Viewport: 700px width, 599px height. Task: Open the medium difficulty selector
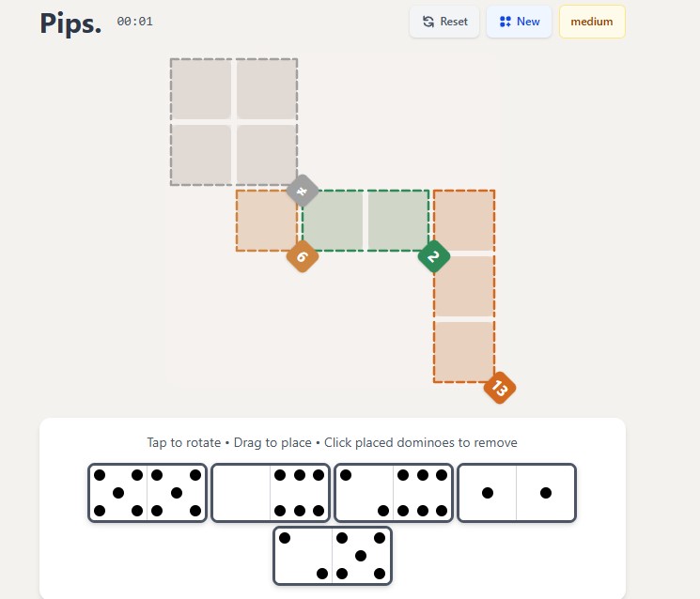click(x=592, y=22)
